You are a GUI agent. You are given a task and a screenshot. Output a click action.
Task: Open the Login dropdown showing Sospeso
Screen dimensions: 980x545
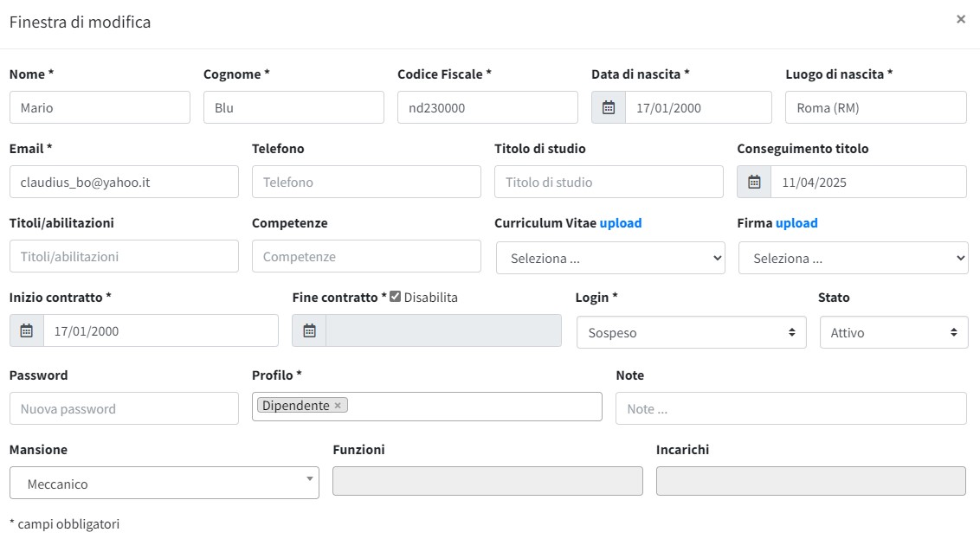691,332
